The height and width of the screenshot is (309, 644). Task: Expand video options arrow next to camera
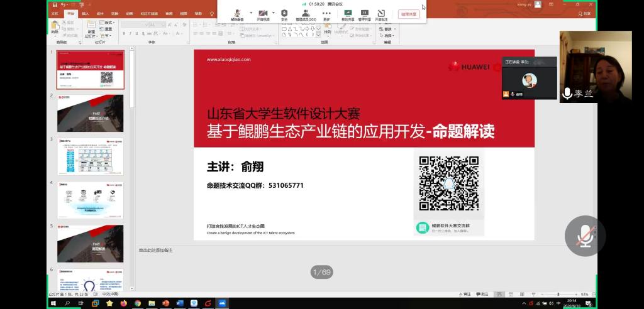pos(274,13)
